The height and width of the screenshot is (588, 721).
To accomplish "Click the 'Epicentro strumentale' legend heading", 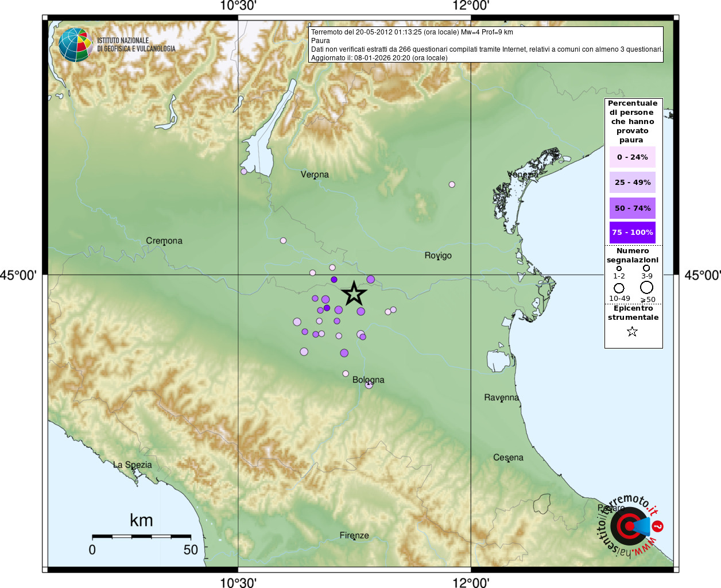I will click(633, 313).
